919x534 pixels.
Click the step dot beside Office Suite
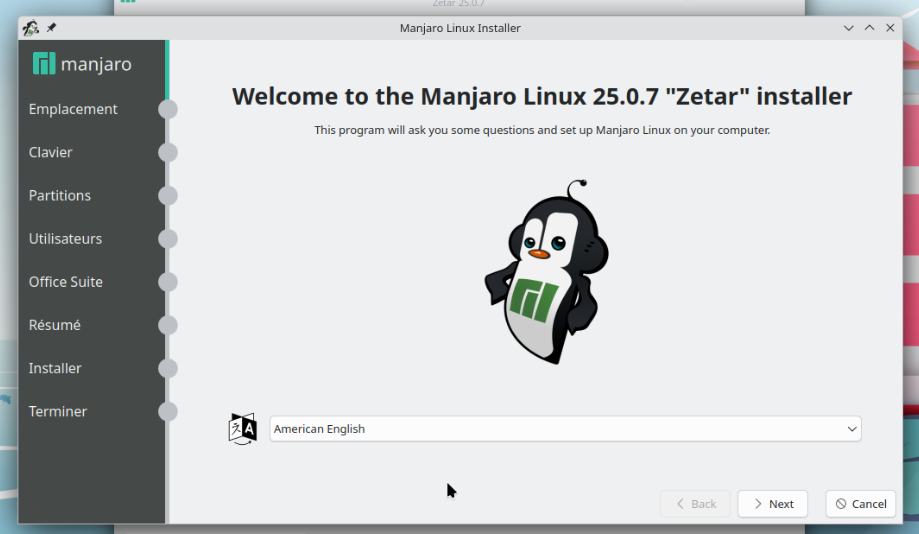point(168,282)
